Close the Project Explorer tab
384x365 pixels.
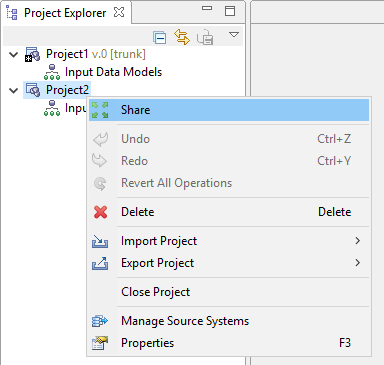[119, 12]
